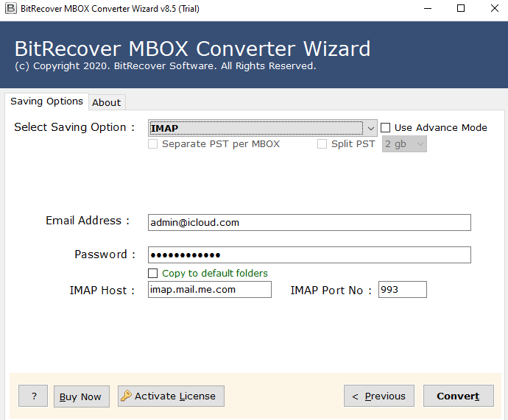Viewport: 508px width, 420px height.
Task: Start conversion with the Convert button
Action: point(459,396)
